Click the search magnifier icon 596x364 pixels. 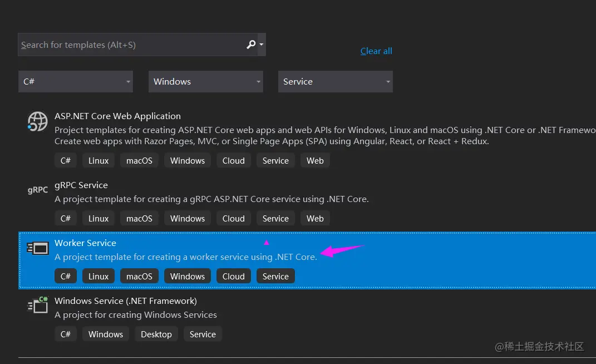click(x=251, y=45)
